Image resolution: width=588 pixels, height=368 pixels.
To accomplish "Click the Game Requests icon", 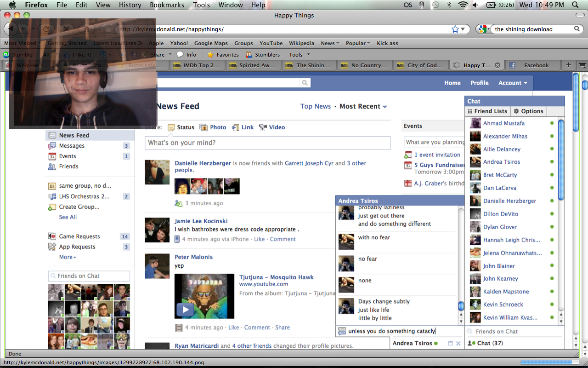I will pos(52,236).
